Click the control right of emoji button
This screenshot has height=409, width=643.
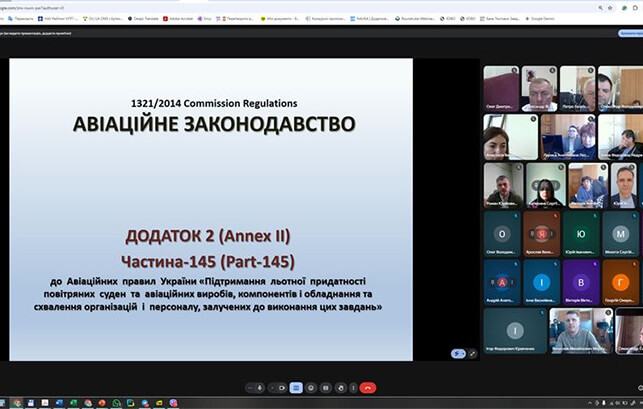[326, 388]
